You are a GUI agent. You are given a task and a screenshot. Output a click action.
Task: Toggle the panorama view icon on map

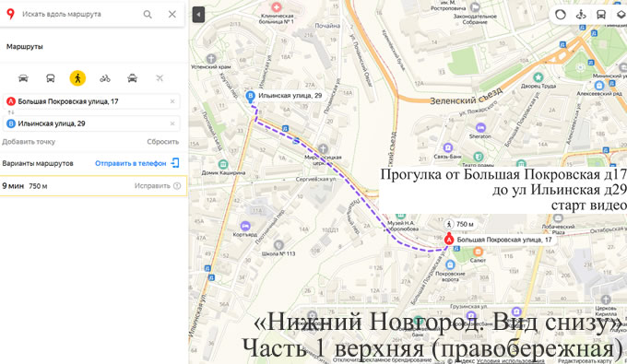[x=581, y=15]
